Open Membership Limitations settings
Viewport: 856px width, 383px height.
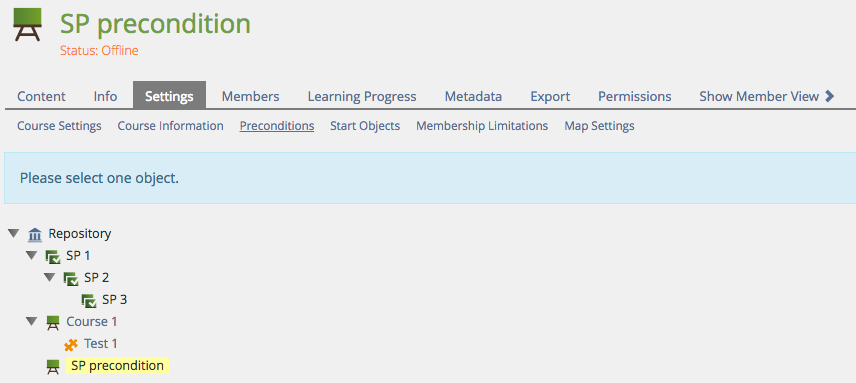coord(482,126)
